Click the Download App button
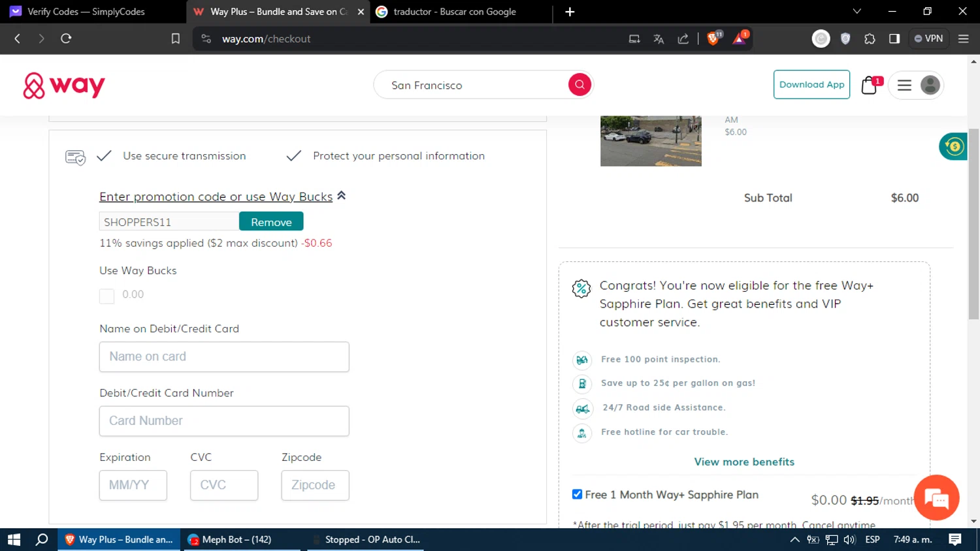The image size is (980, 551). tap(811, 84)
